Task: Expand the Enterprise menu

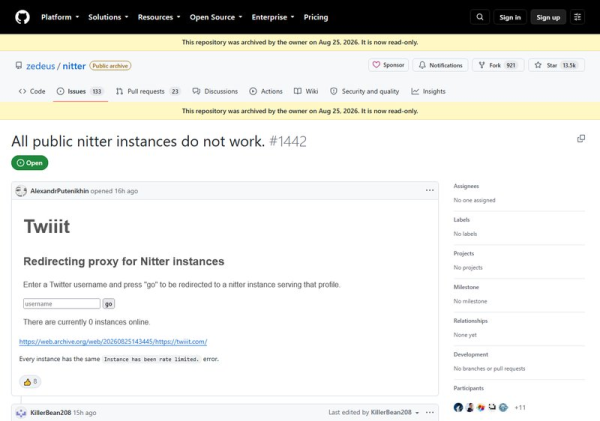Action: point(273,17)
